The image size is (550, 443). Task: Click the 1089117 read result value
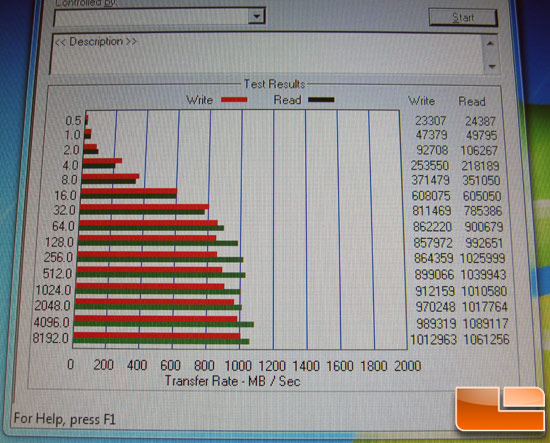[x=485, y=323]
